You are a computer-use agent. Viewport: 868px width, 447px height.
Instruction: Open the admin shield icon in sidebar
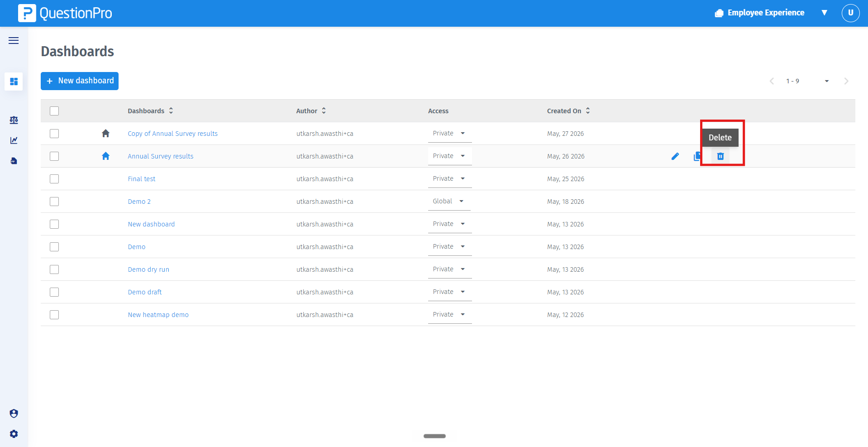click(x=14, y=413)
